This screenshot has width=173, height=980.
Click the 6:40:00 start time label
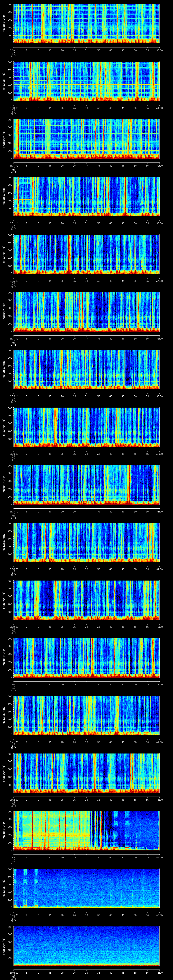pos(14,684)
